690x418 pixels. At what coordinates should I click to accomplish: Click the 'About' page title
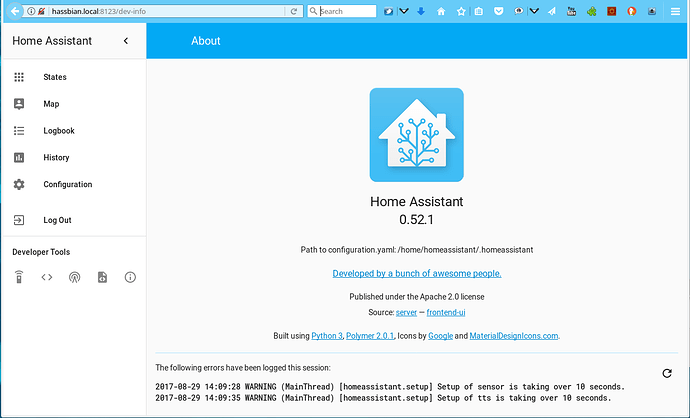(206, 41)
